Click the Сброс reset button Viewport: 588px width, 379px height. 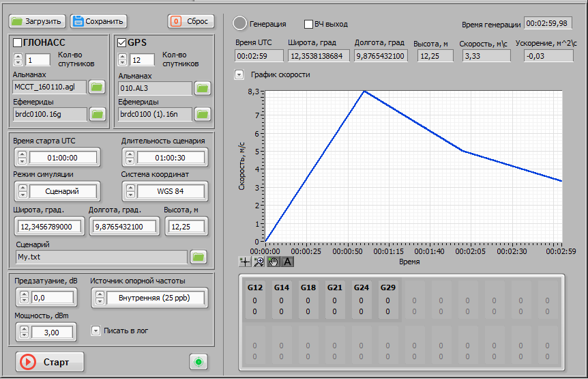coord(191,21)
